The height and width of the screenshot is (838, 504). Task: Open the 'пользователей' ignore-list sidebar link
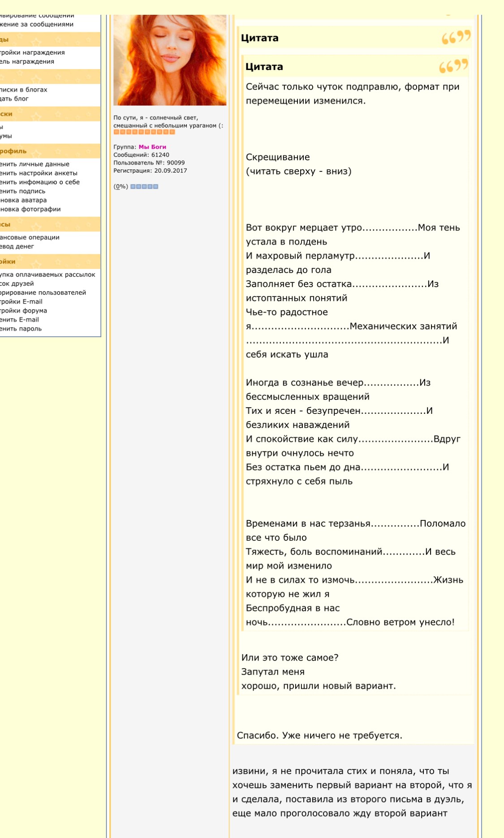coord(43,292)
